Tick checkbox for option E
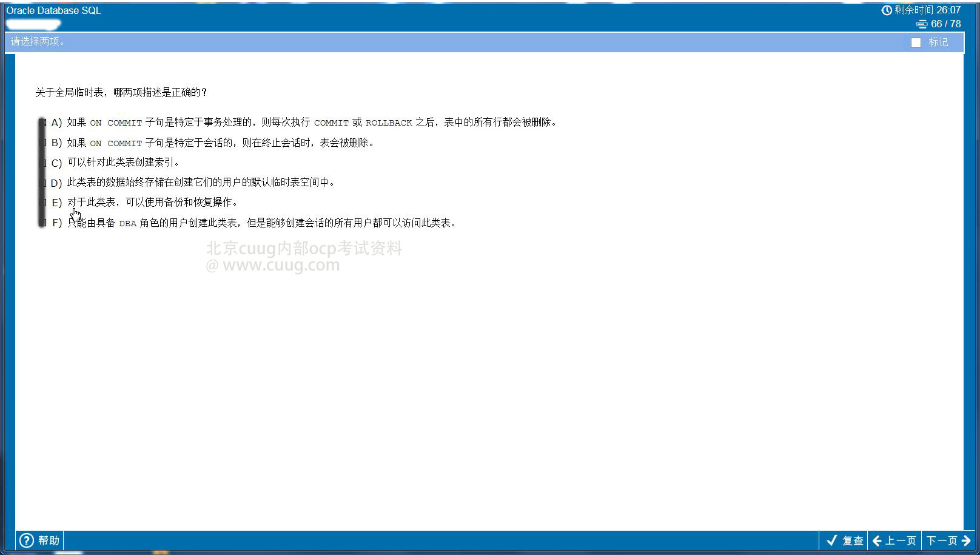The width and height of the screenshot is (980, 555). coord(42,203)
